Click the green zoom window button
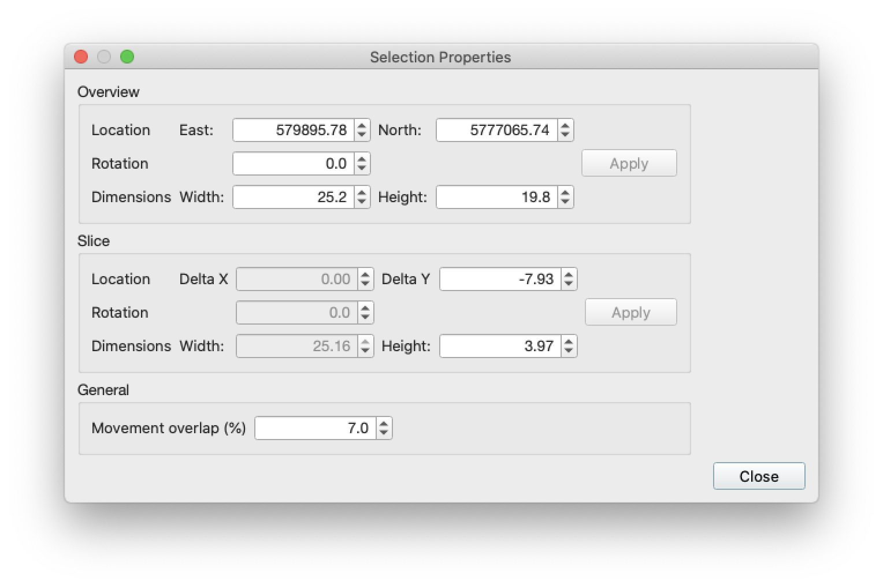This screenshot has width=883, height=588. (127, 57)
